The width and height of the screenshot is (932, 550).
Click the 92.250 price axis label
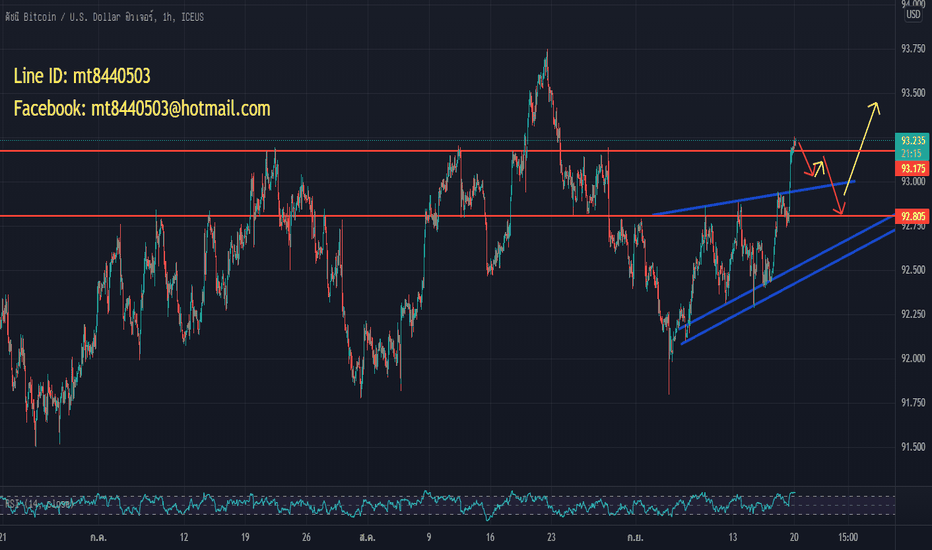pyautogui.click(x=913, y=314)
